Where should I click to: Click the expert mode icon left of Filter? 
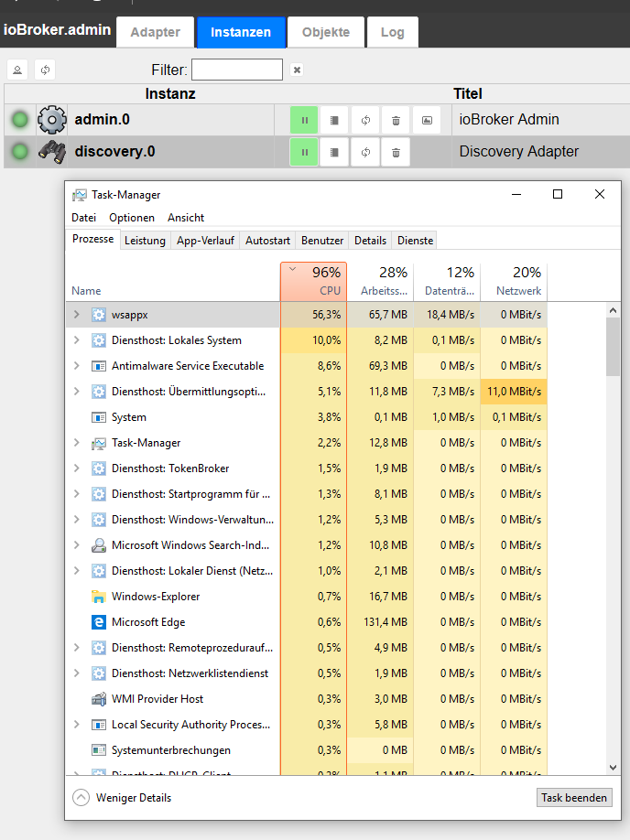(x=17, y=70)
